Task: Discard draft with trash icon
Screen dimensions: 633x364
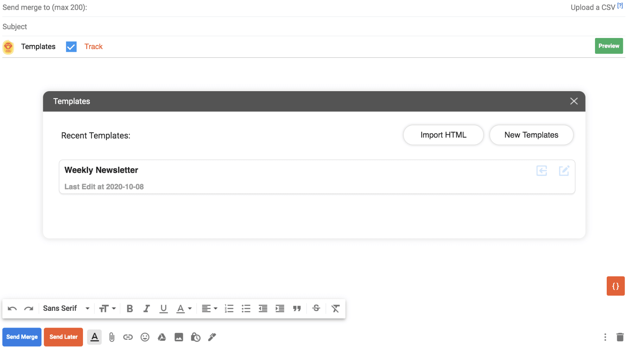Action: 620,337
